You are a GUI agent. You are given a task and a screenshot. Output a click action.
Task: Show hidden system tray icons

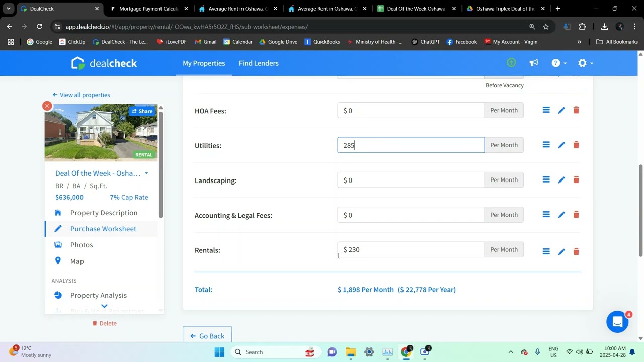pyautogui.click(x=511, y=352)
